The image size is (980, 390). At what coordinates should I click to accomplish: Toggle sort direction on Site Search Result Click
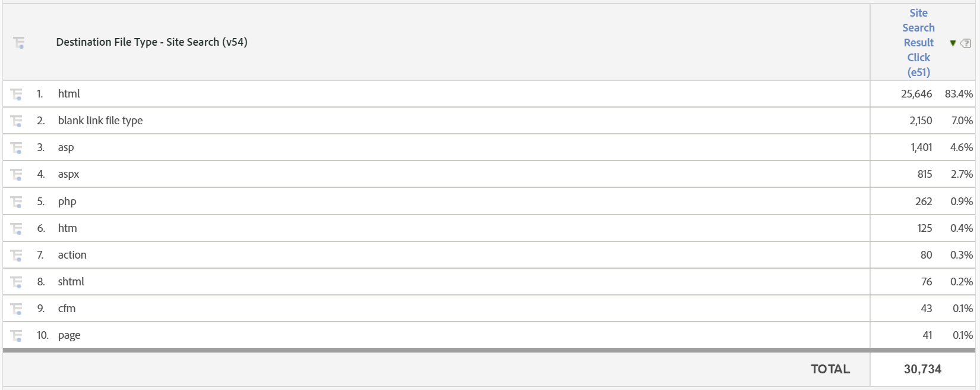point(953,43)
